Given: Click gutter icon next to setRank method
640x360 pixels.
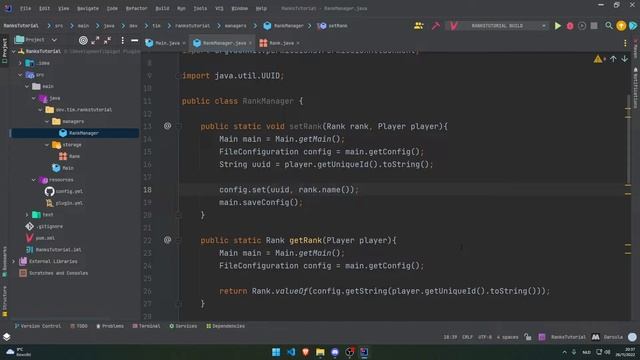Looking at the screenshot, I should 167,126.
